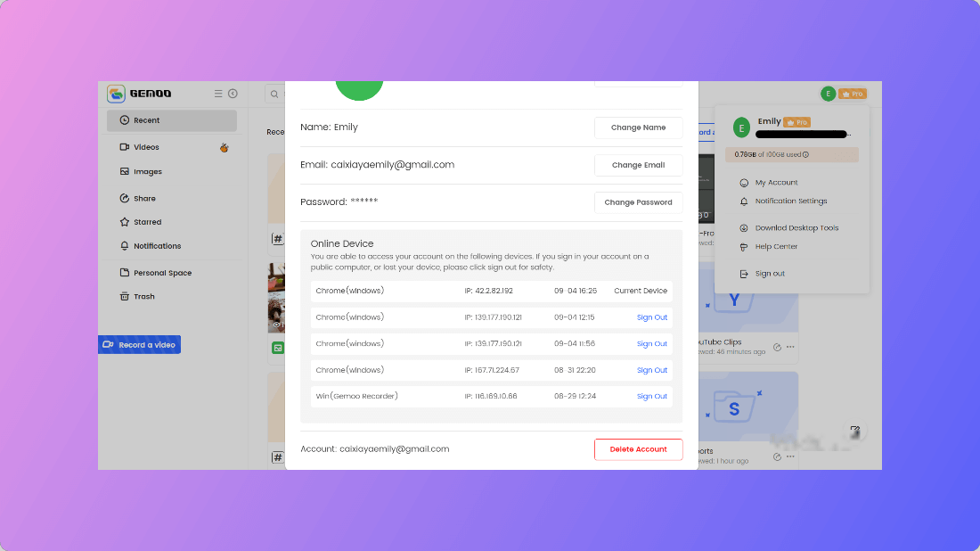
Task: Sign out the 167.71.224.67 Chrome device
Action: tap(651, 370)
